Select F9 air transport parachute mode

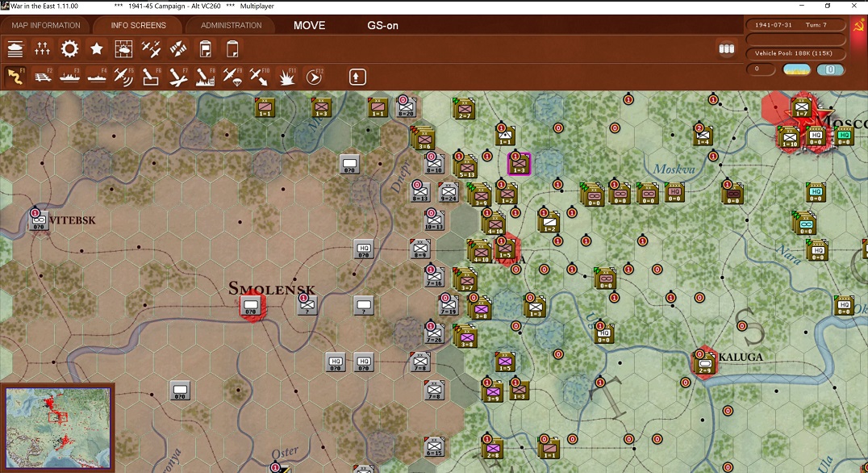click(x=232, y=77)
